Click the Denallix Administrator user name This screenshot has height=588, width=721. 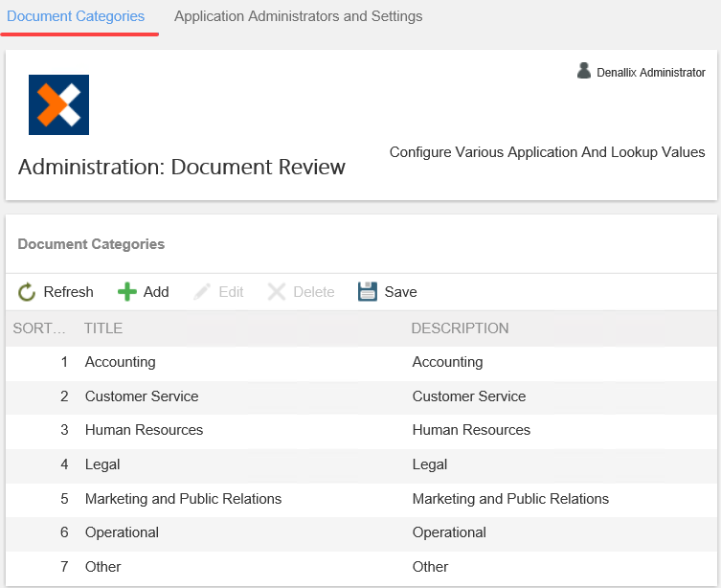tap(650, 73)
